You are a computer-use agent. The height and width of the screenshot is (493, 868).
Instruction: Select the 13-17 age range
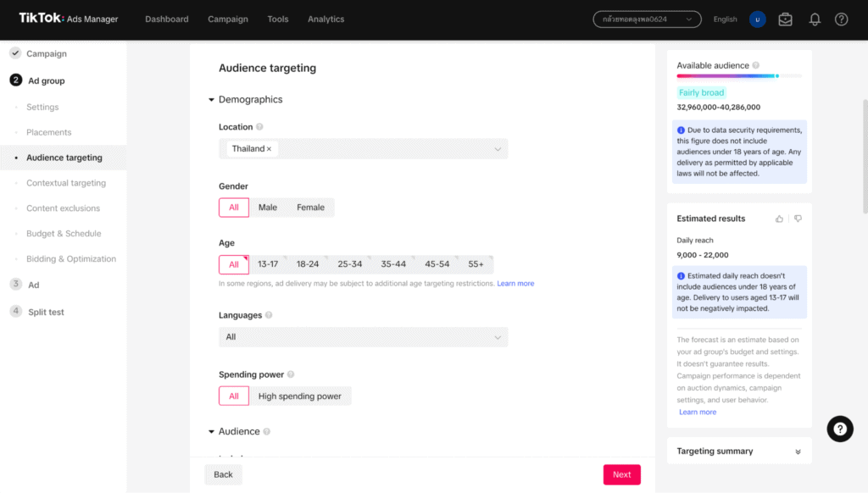pyautogui.click(x=268, y=264)
